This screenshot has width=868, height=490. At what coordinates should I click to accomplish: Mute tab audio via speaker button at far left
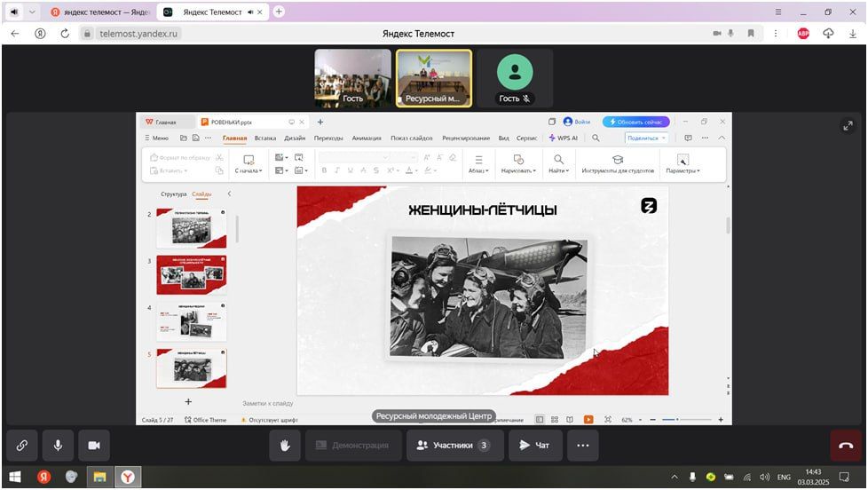pyautogui.click(x=14, y=12)
